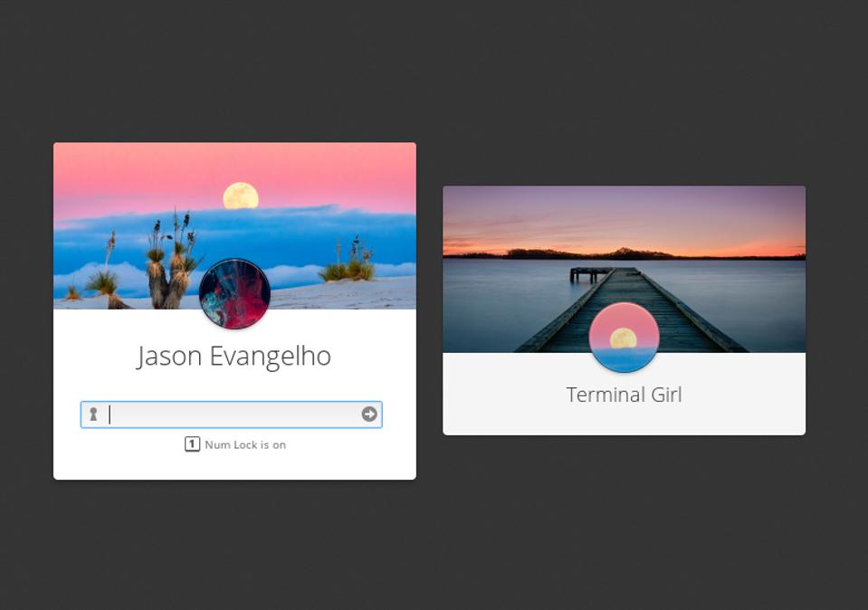Select Terminal Girl's moon avatar

pyautogui.click(x=624, y=337)
